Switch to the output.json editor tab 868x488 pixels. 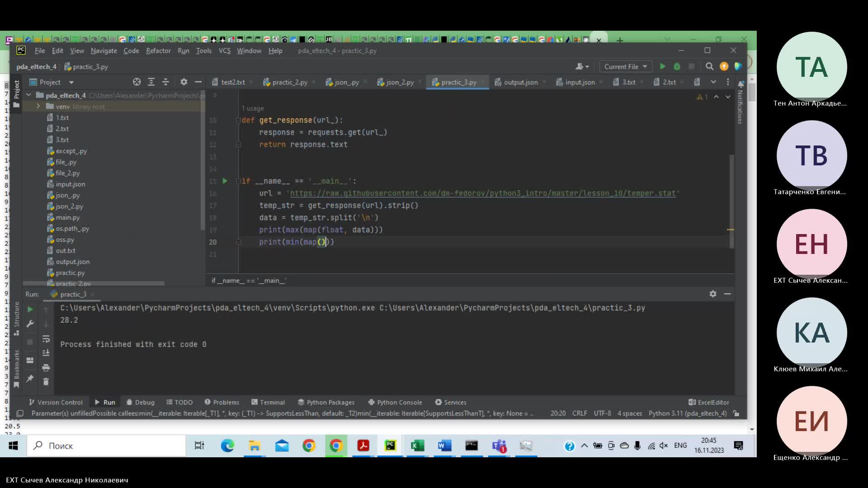click(516, 82)
